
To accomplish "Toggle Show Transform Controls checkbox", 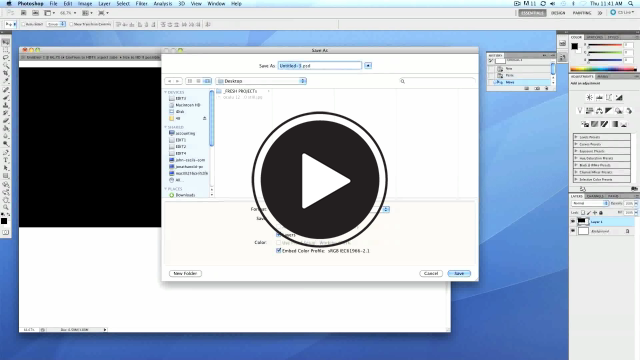I will [71, 24].
